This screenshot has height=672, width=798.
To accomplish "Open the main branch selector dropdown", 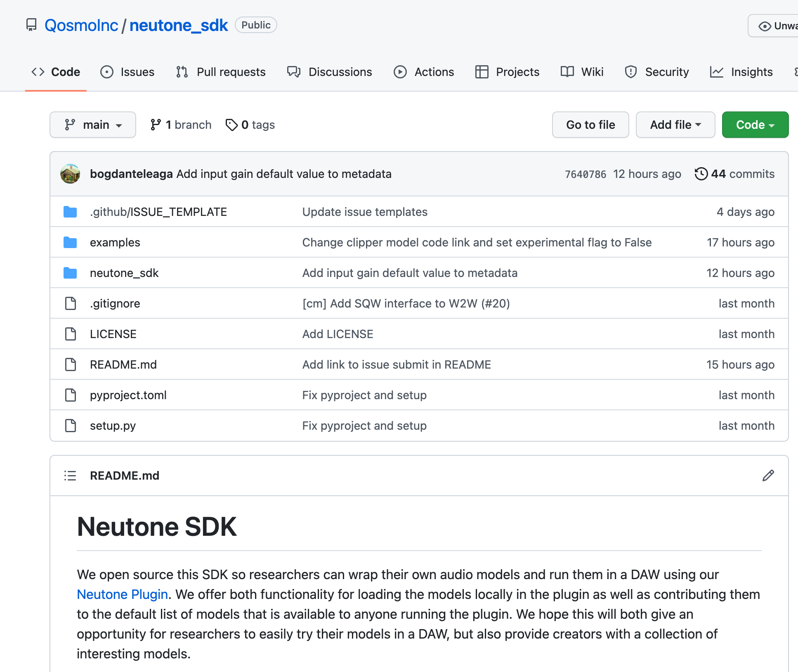I will (93, 124).
